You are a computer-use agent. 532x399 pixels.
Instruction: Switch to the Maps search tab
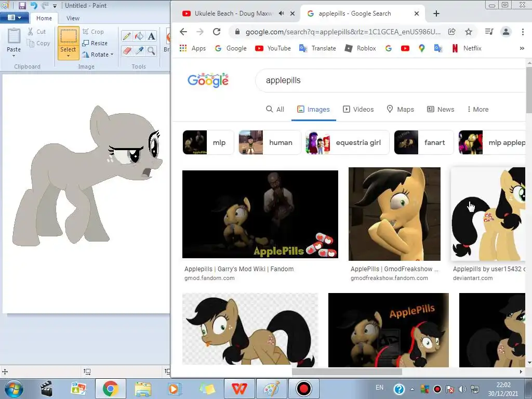click(x=401, y=109)
